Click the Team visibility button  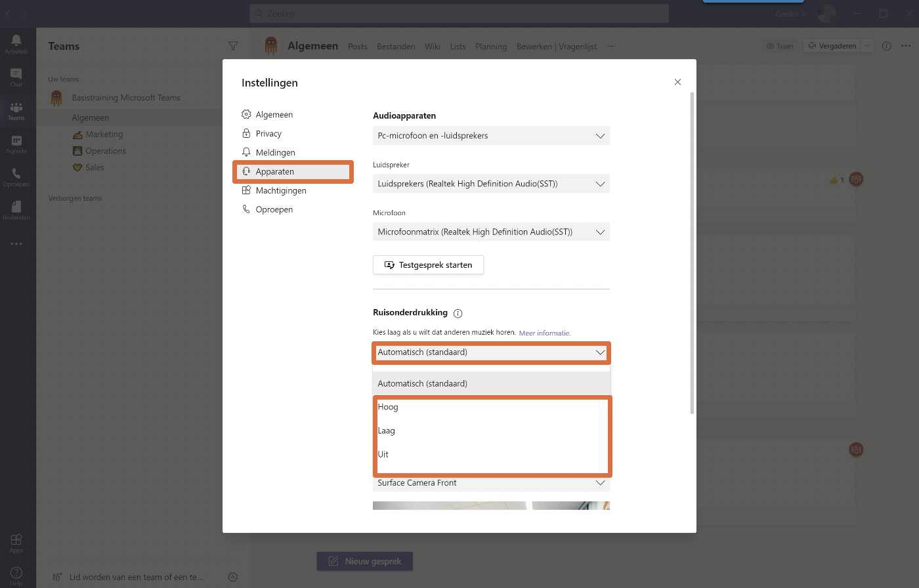click(780, 46)
